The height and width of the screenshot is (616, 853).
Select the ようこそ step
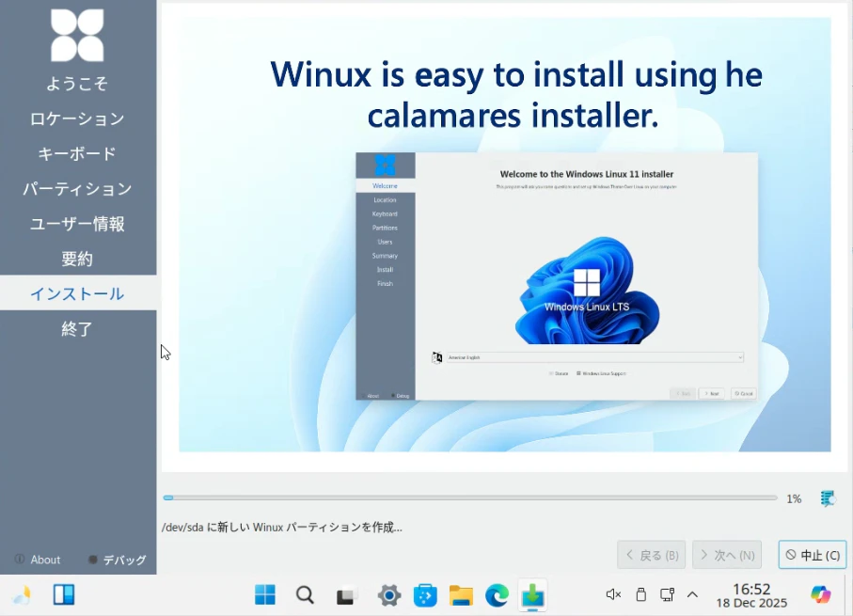pyautogui.click(x=77, y=84)
